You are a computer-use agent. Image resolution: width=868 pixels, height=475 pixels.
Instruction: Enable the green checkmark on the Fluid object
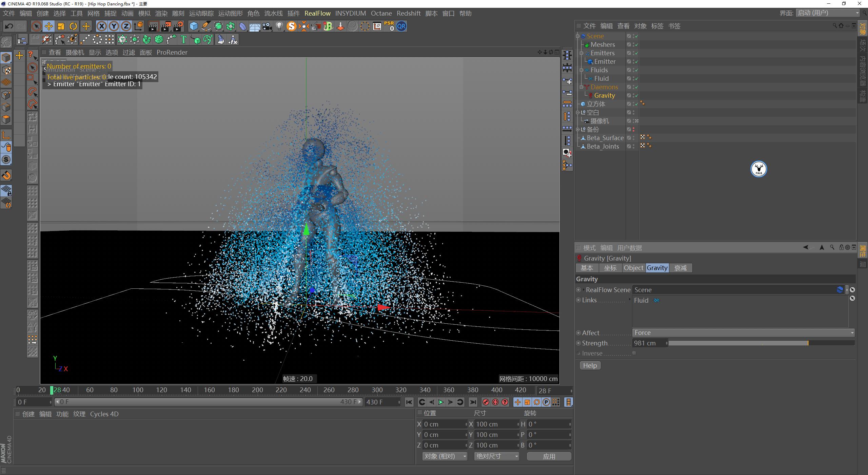click(x=636, y=78)
